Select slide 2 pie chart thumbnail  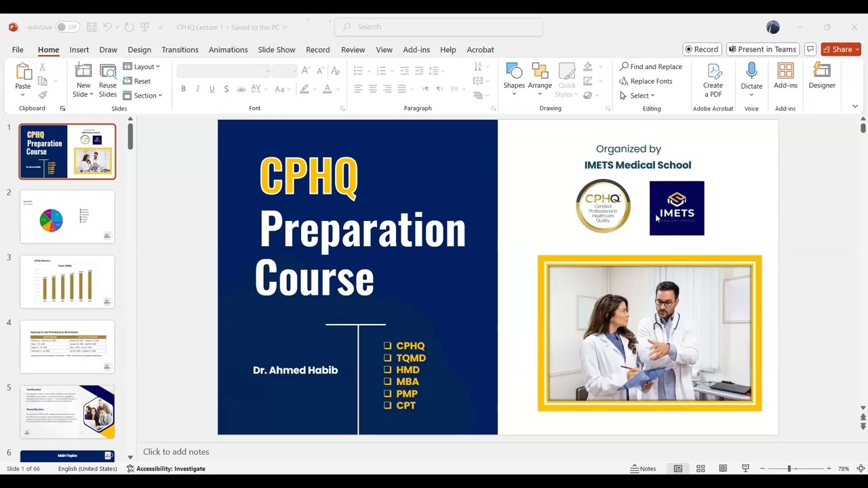click(x=67, y=217)
